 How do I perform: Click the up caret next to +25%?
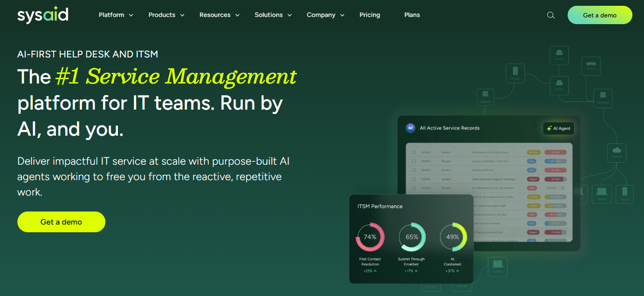(x=375, y=271)
